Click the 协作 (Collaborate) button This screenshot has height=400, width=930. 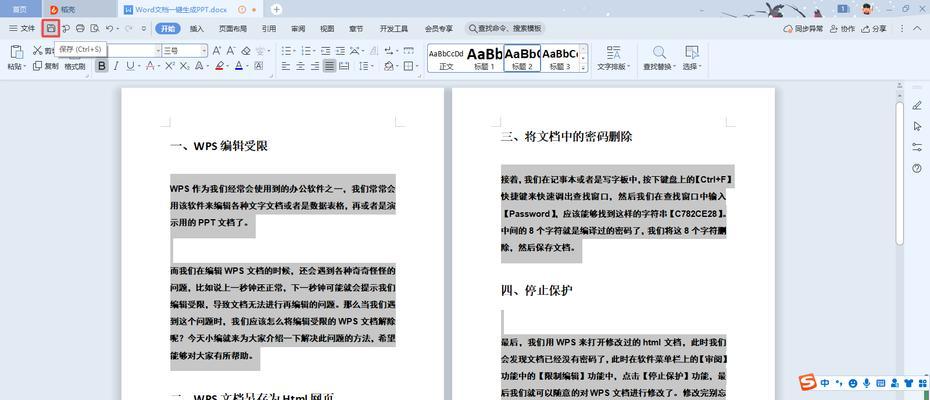coord(842,28)
